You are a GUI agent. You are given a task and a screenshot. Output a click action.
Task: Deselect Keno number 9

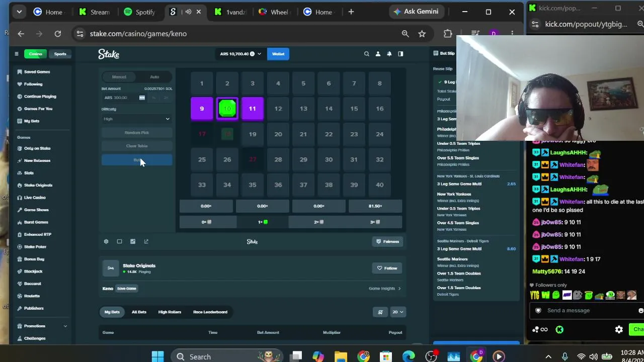(202, 109)
